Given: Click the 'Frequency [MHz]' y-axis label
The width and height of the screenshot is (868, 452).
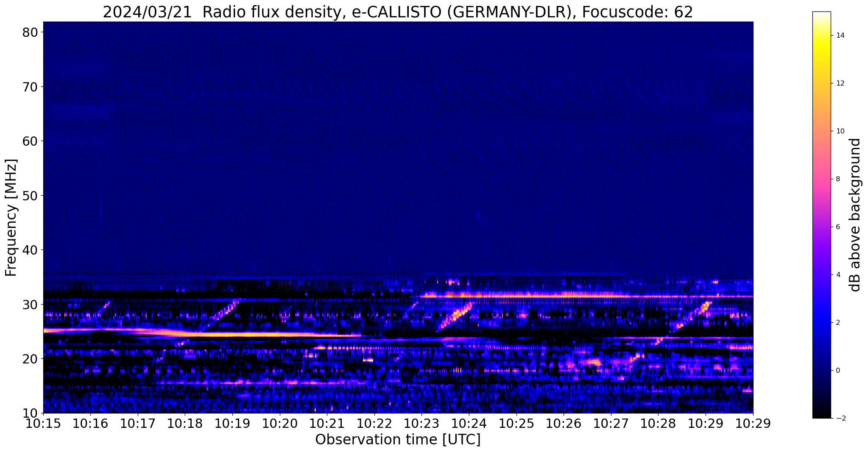Looking at the screenshot, I should click(11, 218).
